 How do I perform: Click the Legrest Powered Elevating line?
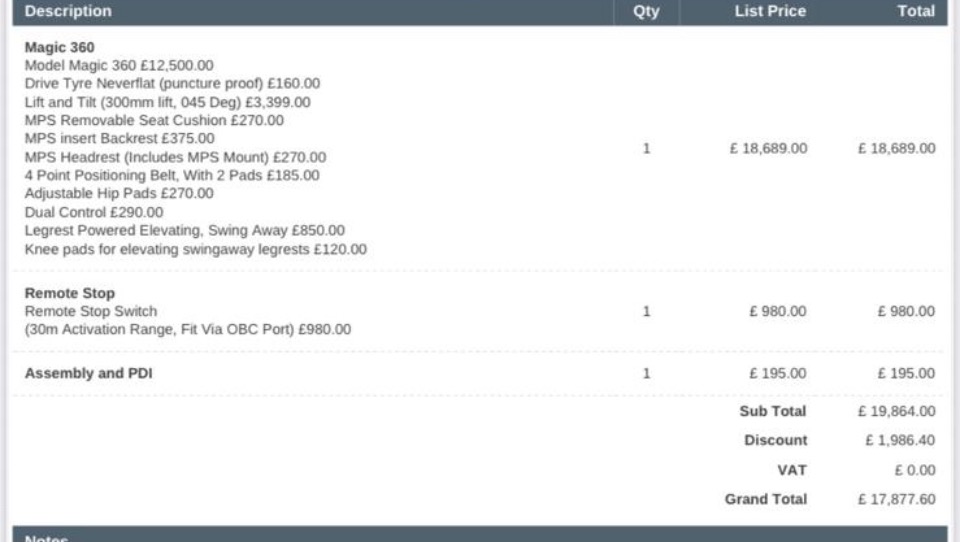tap(184, 230)
